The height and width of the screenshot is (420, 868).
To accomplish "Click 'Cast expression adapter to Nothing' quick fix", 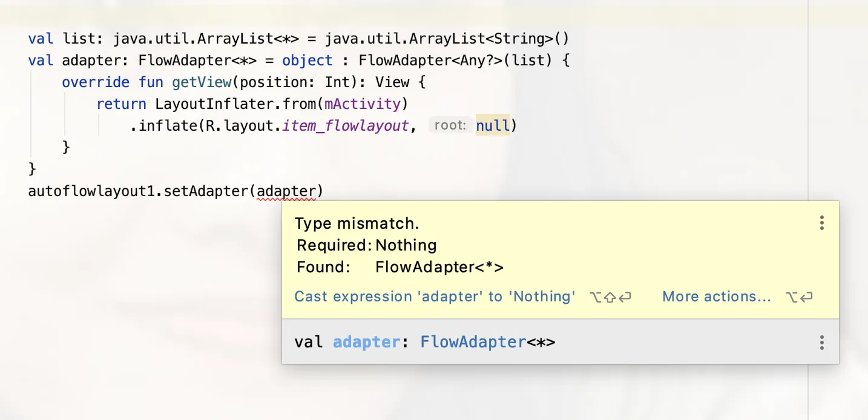I will [435, 297].
